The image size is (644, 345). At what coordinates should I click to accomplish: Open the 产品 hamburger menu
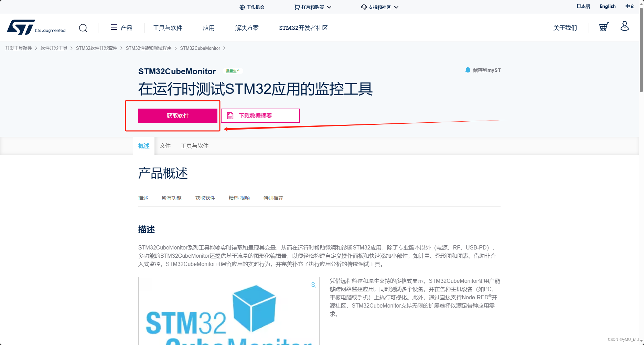coord(114,27)
